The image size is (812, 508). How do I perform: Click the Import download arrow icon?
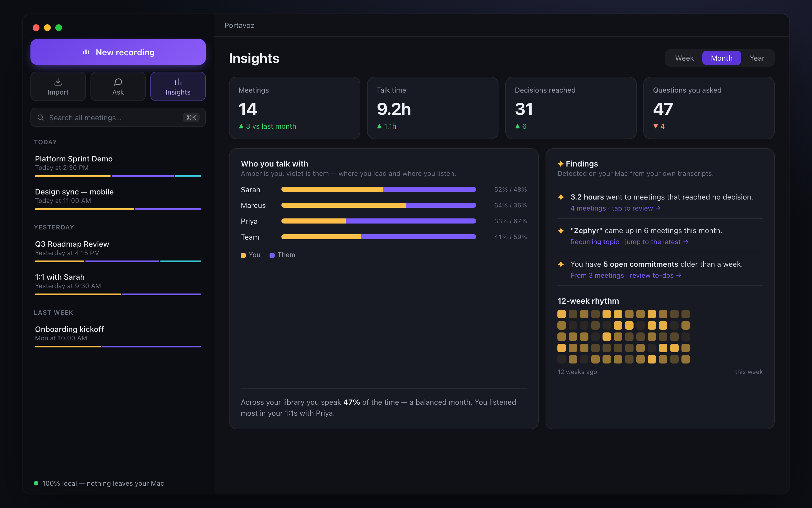58,82
